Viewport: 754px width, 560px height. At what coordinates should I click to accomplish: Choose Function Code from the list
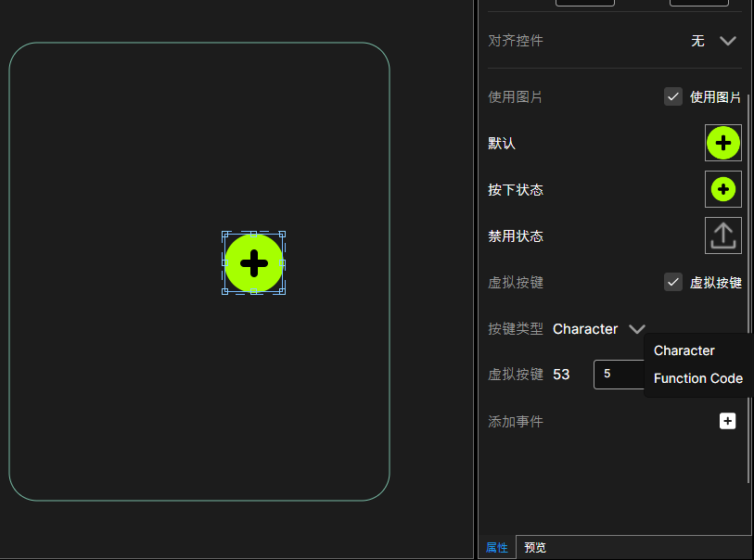click(697, 378)
